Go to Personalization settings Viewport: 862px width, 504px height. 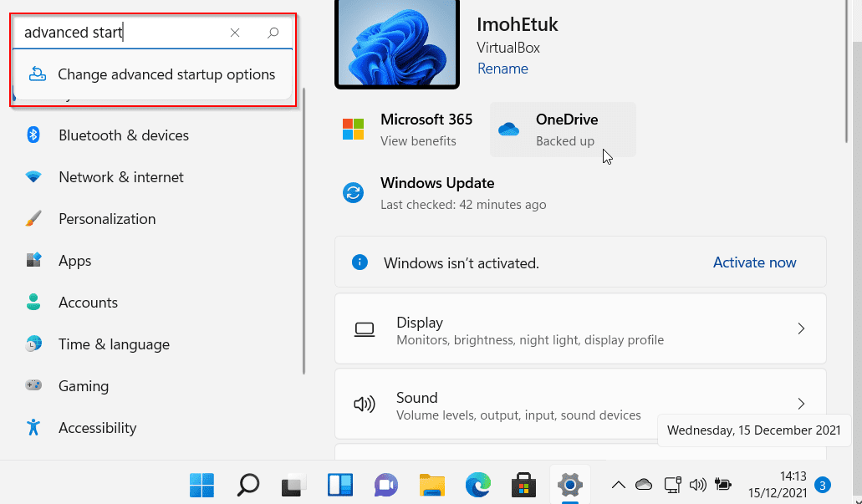coord(107,219)
